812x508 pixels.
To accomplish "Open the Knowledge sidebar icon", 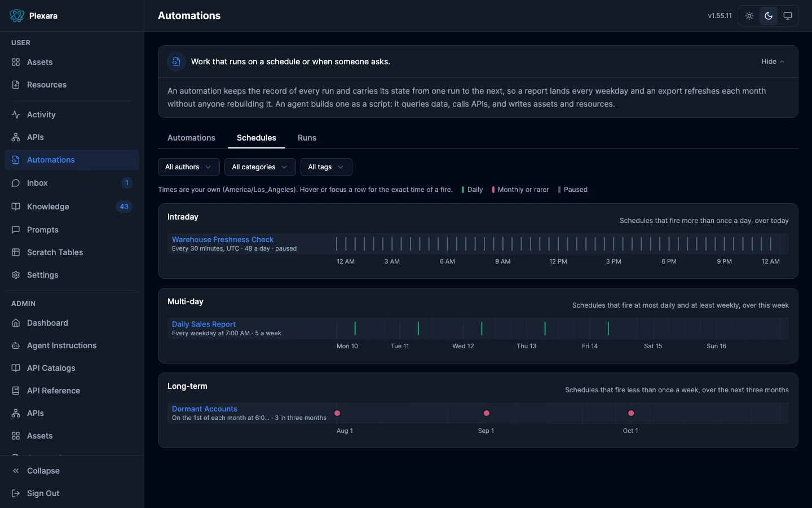I will (16, 207).
